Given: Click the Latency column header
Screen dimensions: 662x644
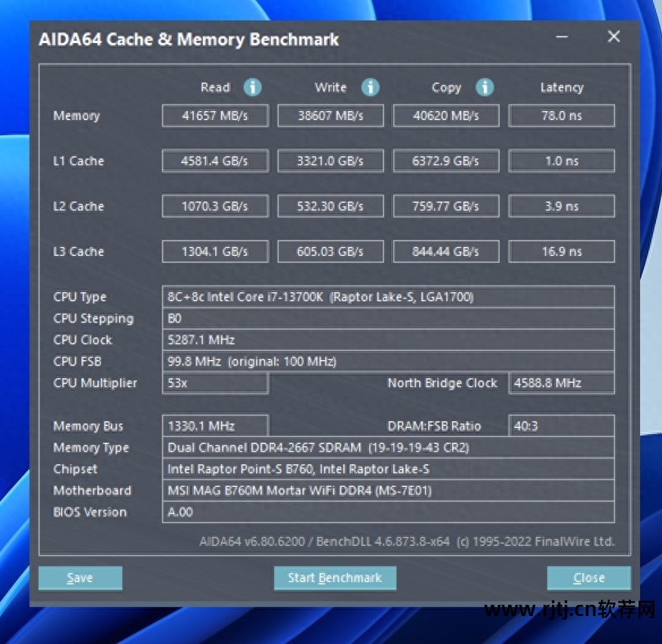Looking at the screenshot, I should [562, 88].
